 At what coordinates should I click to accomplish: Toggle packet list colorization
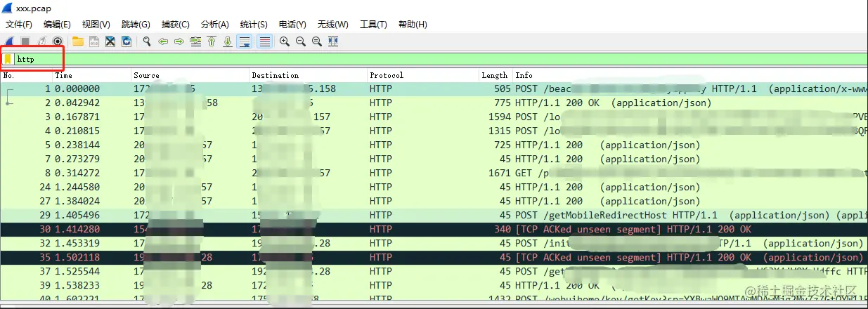coord(264,41)
